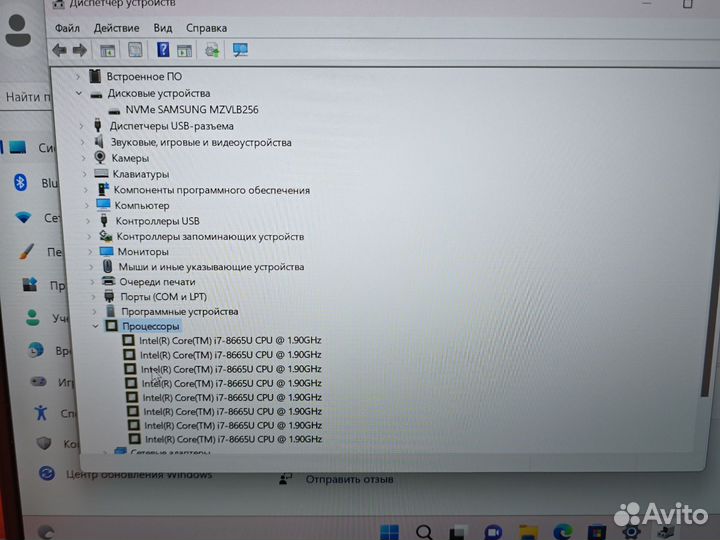Select the Программные устройства category
This screenshot has width=720, height=540.
(x=180, y=311)
